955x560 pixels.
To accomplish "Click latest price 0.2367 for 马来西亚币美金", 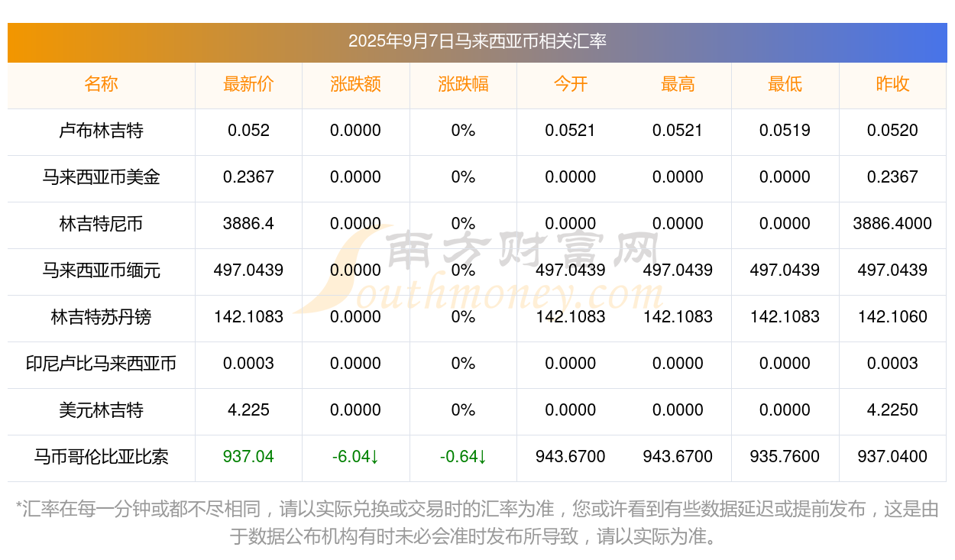I will 248,177.
